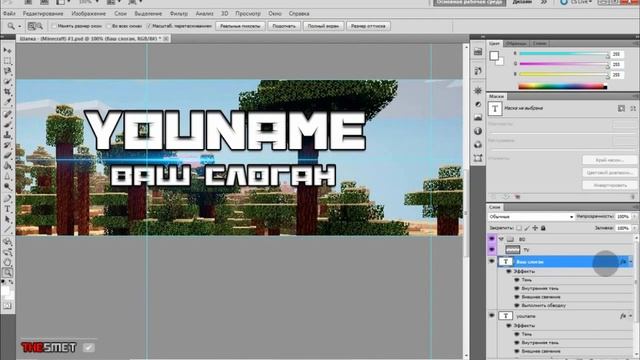Click zoom-out magnifier in options bar
640x360 pixels.
click(x=40, y=26)
